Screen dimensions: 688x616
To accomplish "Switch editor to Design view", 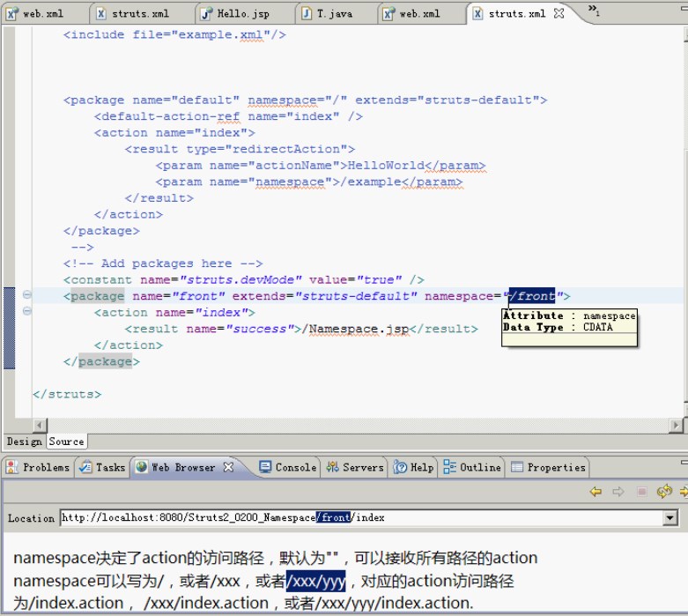I will click(24, 442).
